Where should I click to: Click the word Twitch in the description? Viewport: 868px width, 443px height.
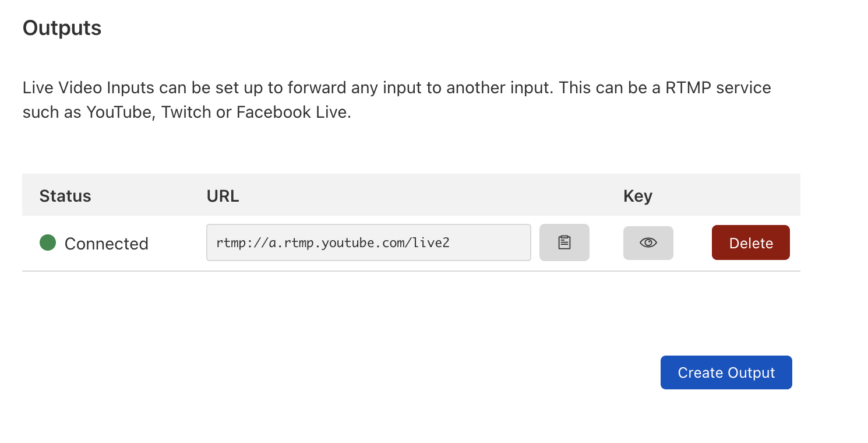pos(186,112)
